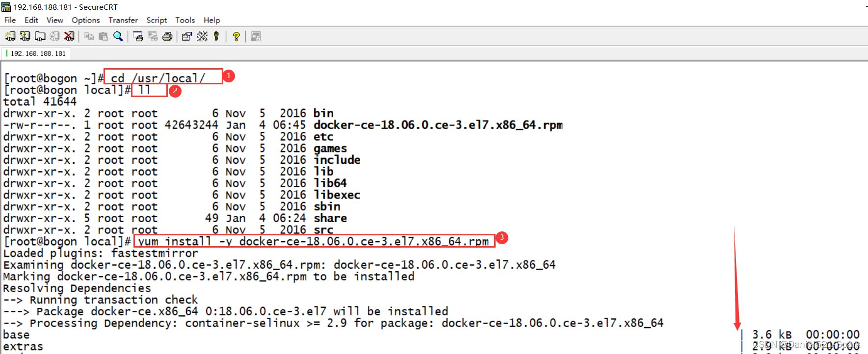The image size is (868, 354).
Task: Click the last grayed toolbar icon
Action: (x=256, y=36)
